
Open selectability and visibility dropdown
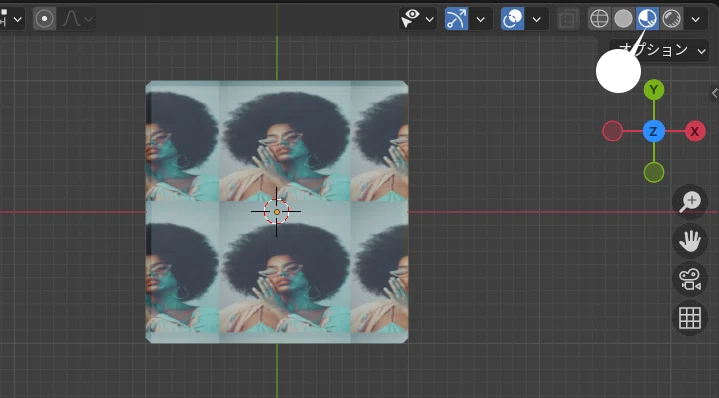[x=417, y=19]
